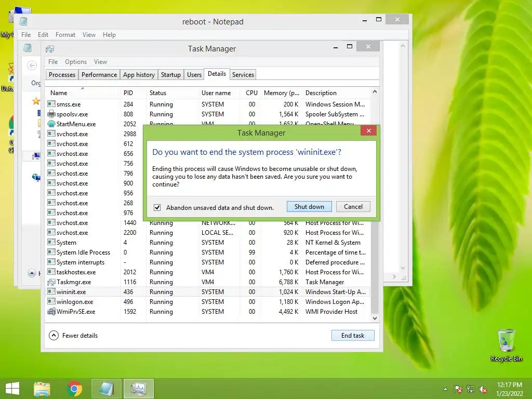Select svchost.exe with PID 2200
Image resolution: width=532 pixels, height=399 pixels.
208,233
